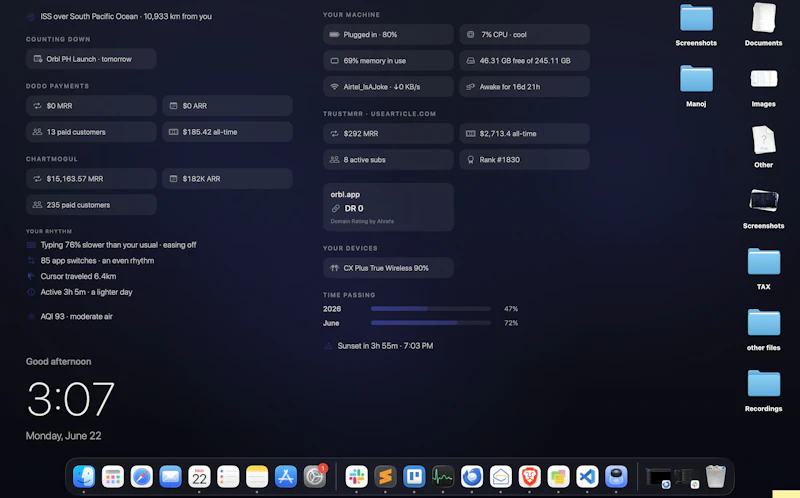The width and height of the screenshot is (800, 498).
Task: Launch Brave browser from the dock
Action: coord(530,477)
